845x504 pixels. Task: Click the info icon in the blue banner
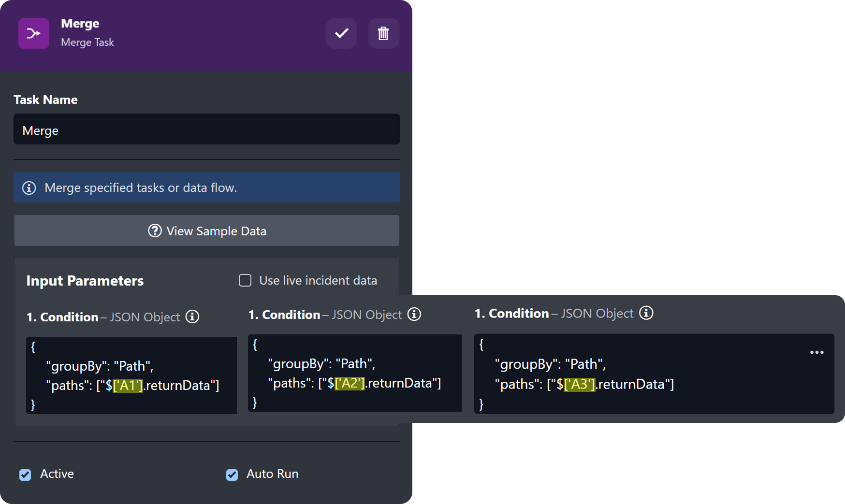(29, 187)
